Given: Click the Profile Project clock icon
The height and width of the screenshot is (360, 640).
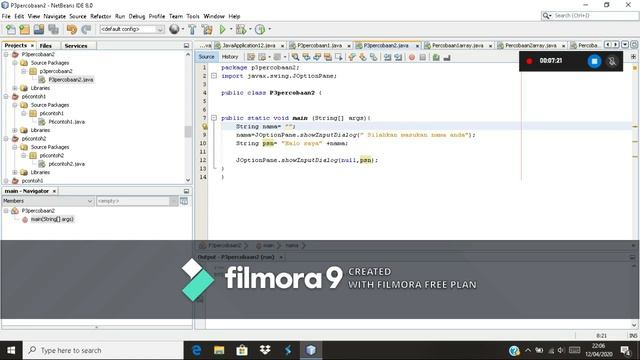Looking at the screenshot, I should pos(260,29).
